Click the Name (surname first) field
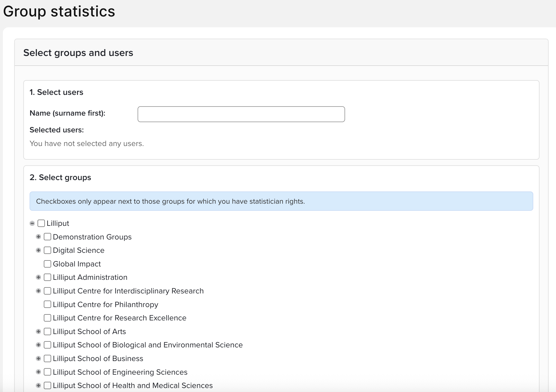The width and height of the screenshot is (556, 392). (x=241, y=114)
